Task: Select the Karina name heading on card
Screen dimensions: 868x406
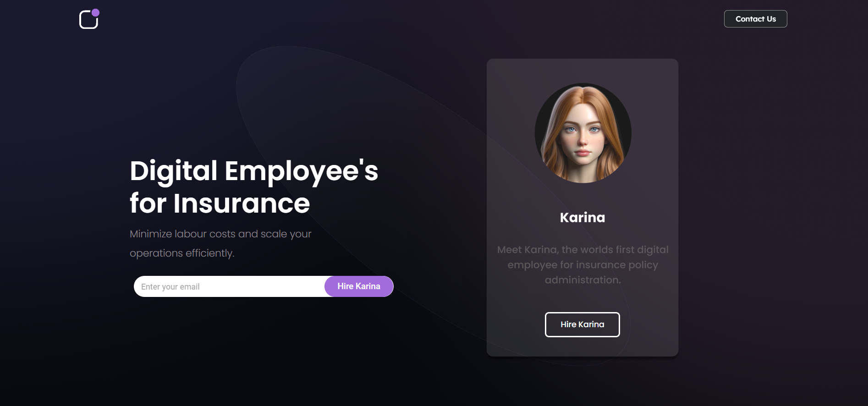Action: [x=582, y=217]
